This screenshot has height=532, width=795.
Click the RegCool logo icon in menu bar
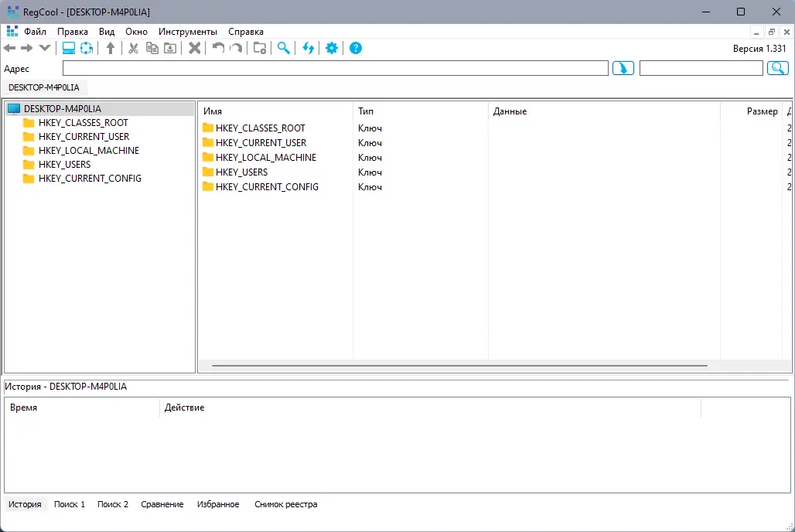(x=12, y=32)
